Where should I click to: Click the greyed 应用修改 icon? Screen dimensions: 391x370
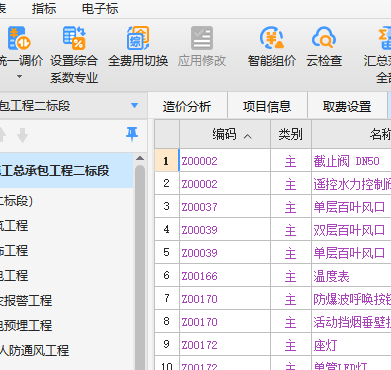[x=202, y=38]
